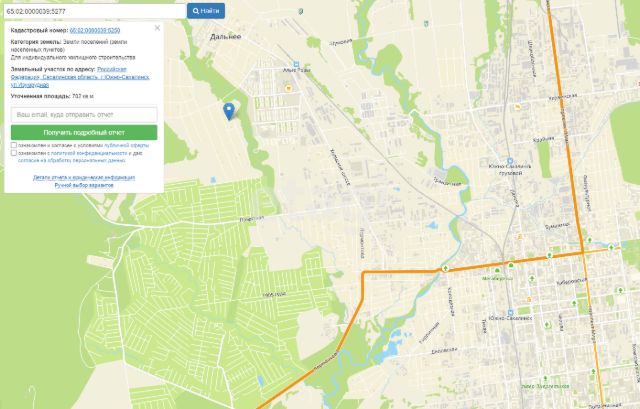640x409 pixels.
Task: Open the cadastral number link
Action: coord(95,30)
